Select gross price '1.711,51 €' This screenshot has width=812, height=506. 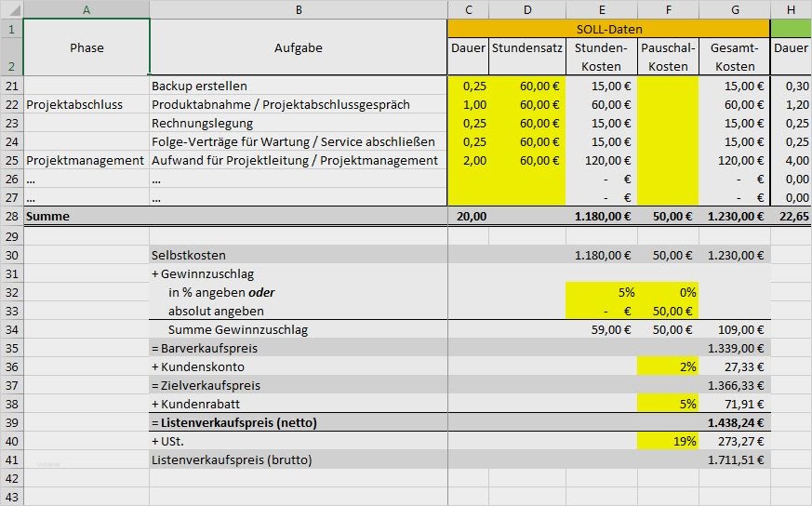coord(734,459)
